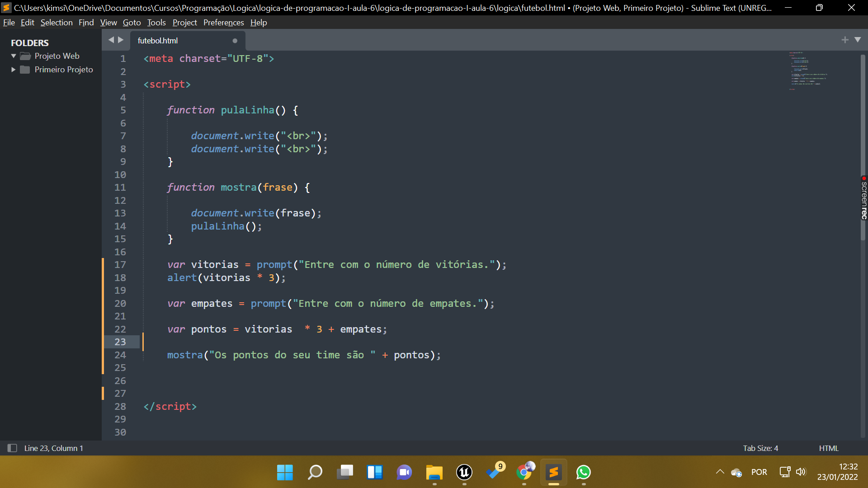This screenshot has height=488, width=868.
Task: Open File Explorer from taskbar
Action: (x=434, y=472)
